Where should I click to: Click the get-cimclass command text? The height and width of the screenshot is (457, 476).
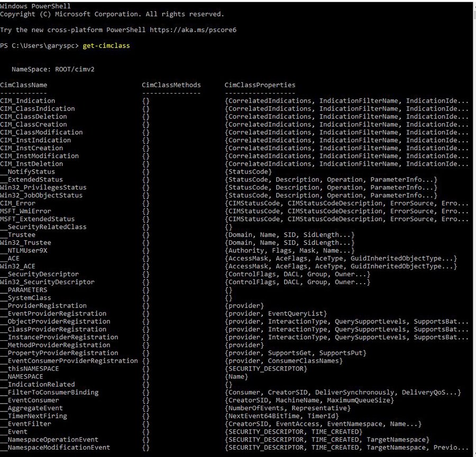106,46
